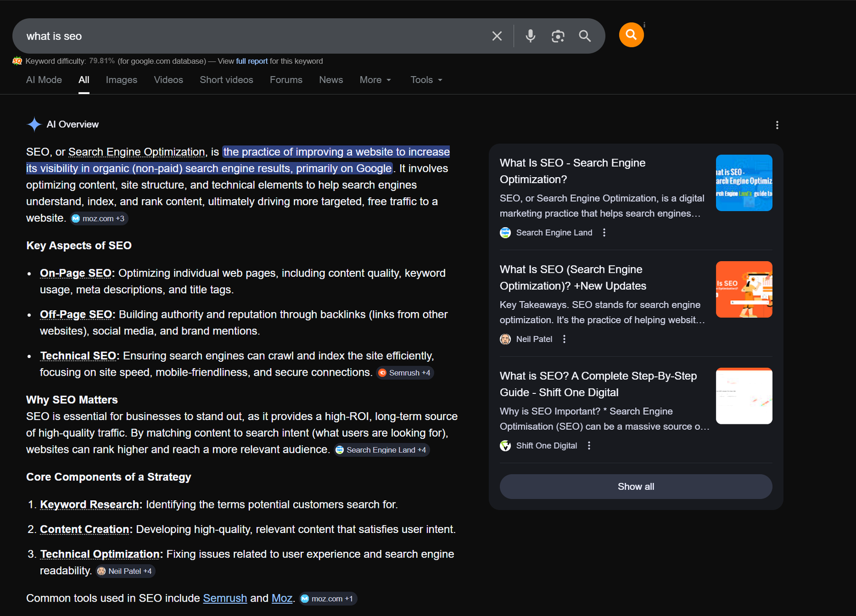Open search by image camera icon
Screen dimensions: 856x616
pos(558,36)
